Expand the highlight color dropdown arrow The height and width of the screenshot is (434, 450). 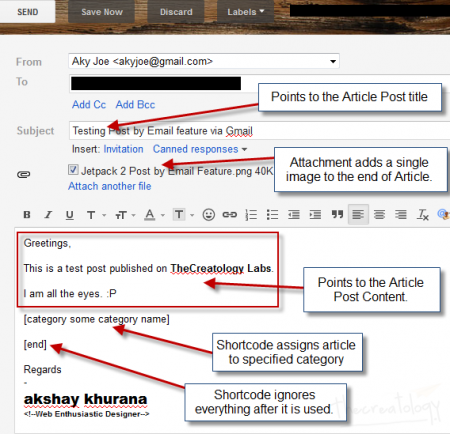(x=192, y=215)
